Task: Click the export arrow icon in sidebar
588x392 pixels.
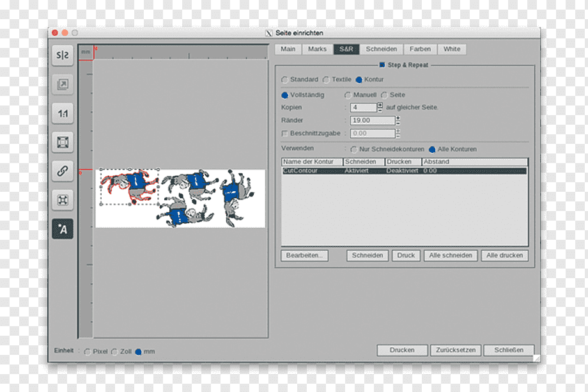Action: click(x=63, y=84)
